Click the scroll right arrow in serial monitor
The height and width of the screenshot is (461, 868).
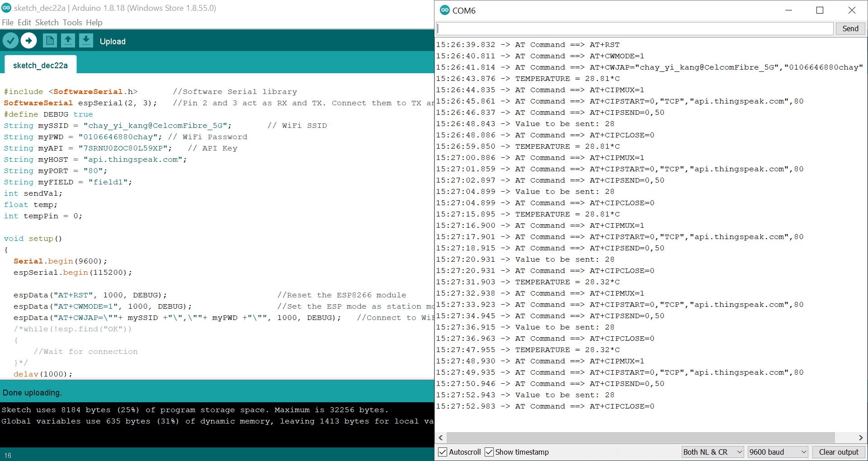click(x=860, y=437)
